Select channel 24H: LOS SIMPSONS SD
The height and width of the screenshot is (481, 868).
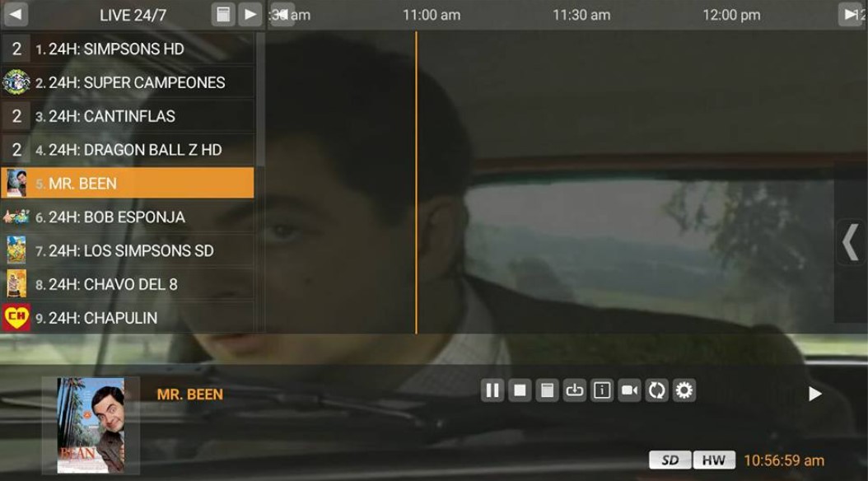pyautogui.click(x=128, y=250)
